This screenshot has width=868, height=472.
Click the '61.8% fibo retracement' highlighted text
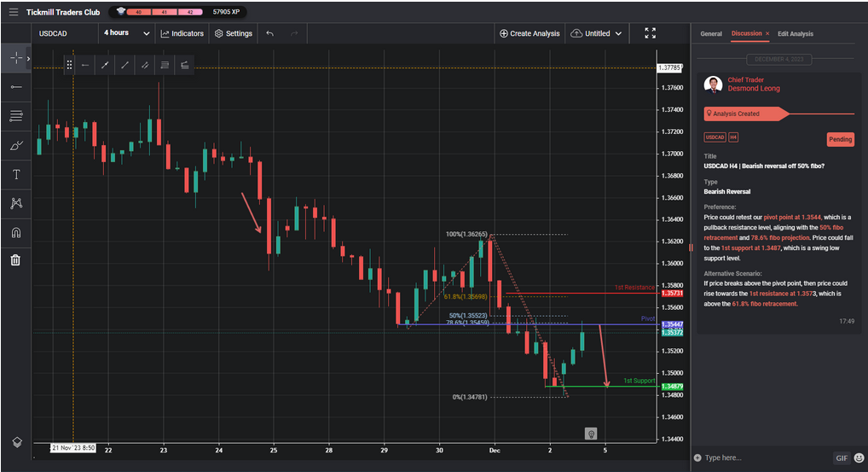(765, 304)
